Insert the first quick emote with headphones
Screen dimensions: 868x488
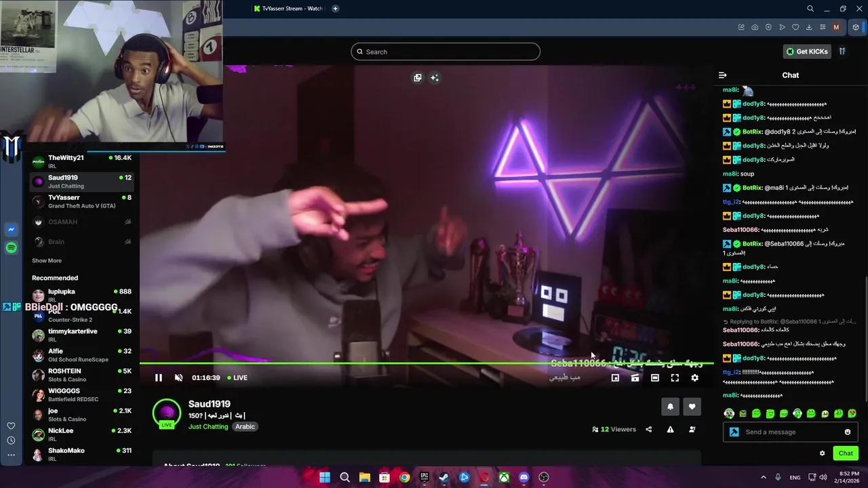tap(729, 413)
